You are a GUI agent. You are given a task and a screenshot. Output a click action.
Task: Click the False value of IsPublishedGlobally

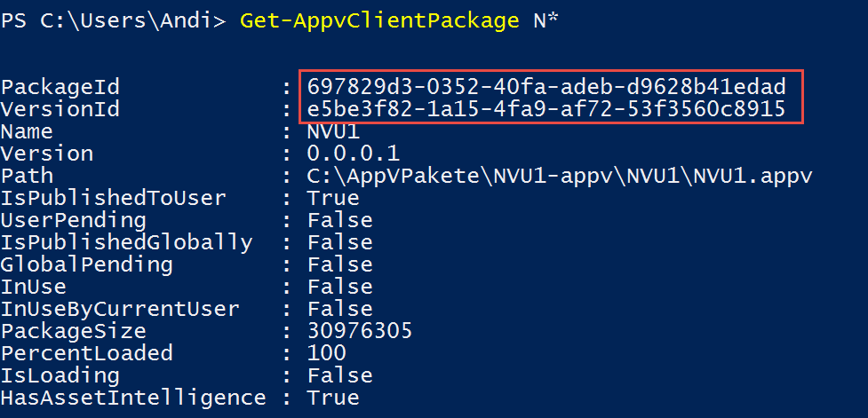340,241
